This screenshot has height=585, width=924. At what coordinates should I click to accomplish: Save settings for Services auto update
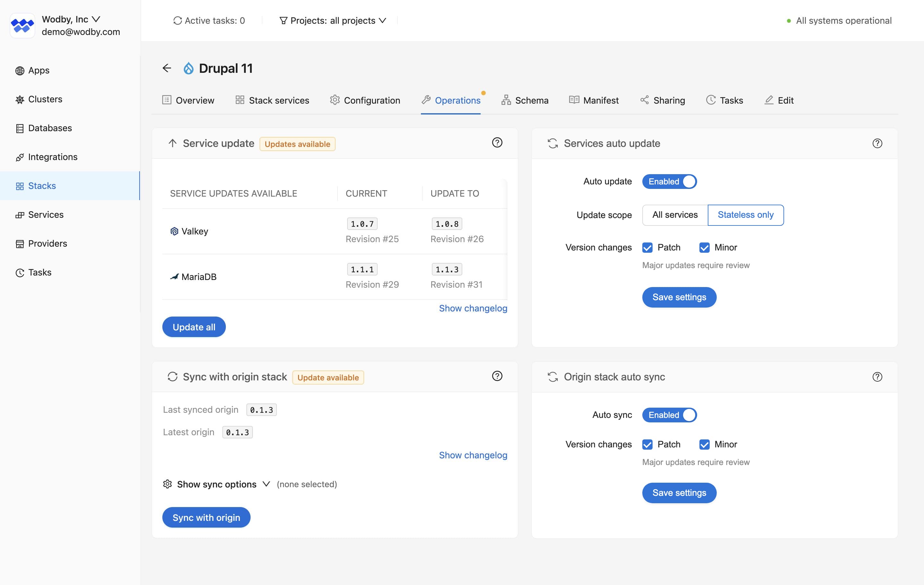click(679, 297)
